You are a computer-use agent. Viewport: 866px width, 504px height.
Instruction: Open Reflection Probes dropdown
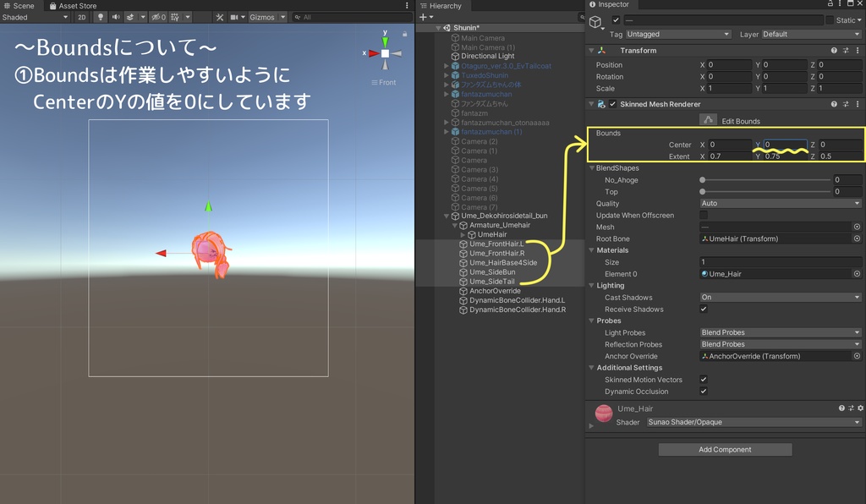(x=781, y=344)
